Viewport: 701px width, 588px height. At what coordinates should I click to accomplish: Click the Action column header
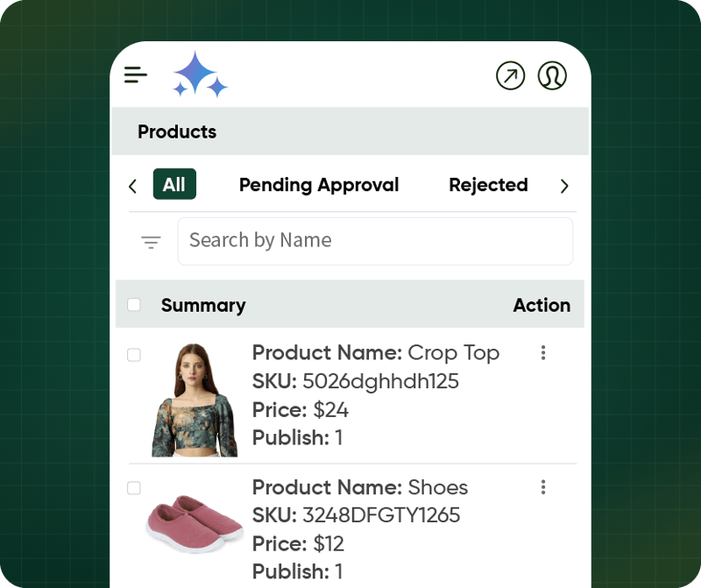(542, 305)
